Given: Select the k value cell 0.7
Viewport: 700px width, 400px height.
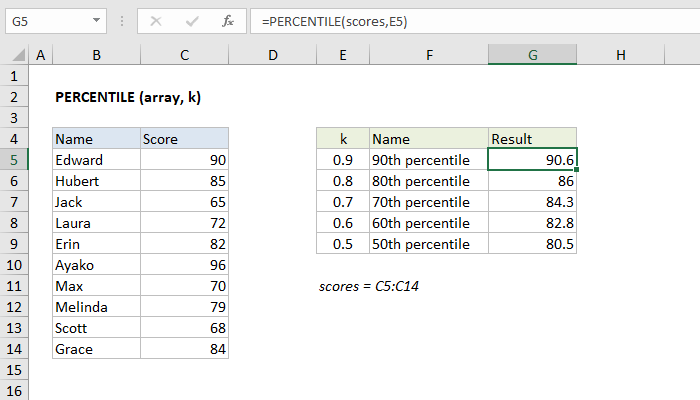Looking at the screenshot, I should [343, 202].
